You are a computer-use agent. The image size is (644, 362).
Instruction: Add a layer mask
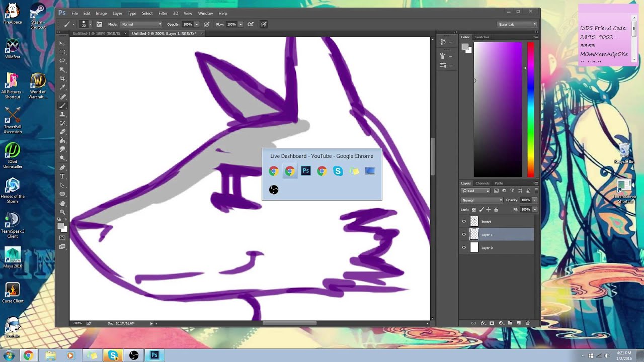pos(492,323)
